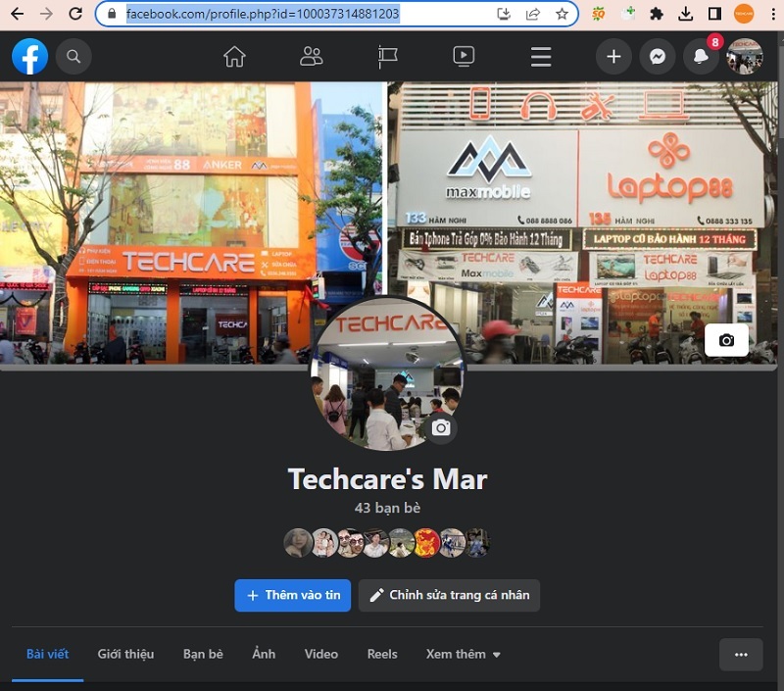
Task: Open the hamburger menu in top navigation
Action: [x=540, y=57]
